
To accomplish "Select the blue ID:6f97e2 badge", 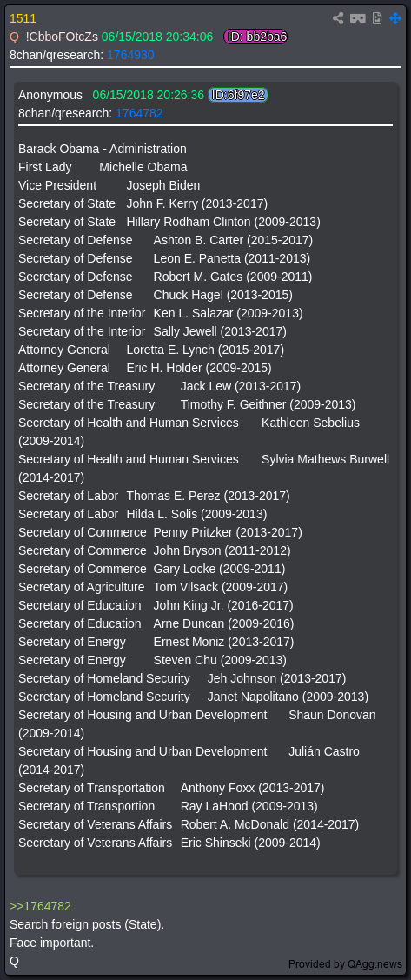I will click(x=238, y=95).
